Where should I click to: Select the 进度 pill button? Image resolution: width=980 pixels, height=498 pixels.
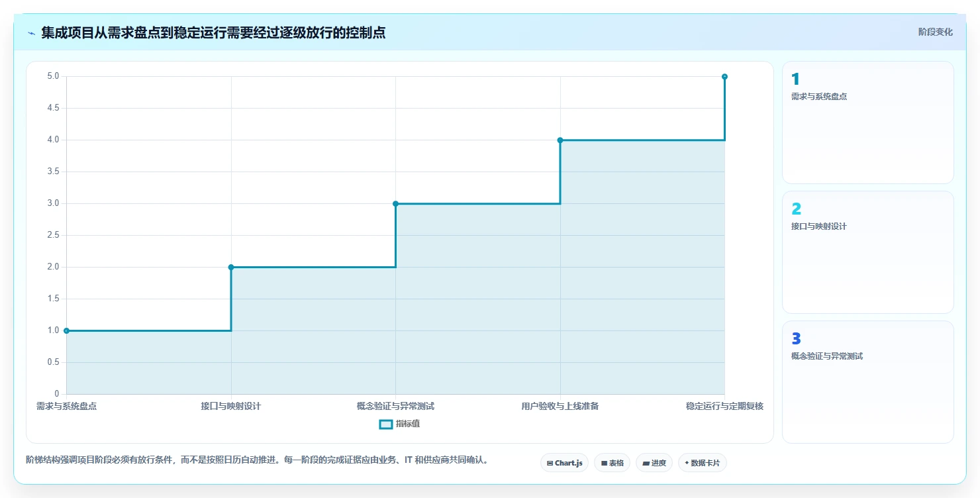[654, 463]
